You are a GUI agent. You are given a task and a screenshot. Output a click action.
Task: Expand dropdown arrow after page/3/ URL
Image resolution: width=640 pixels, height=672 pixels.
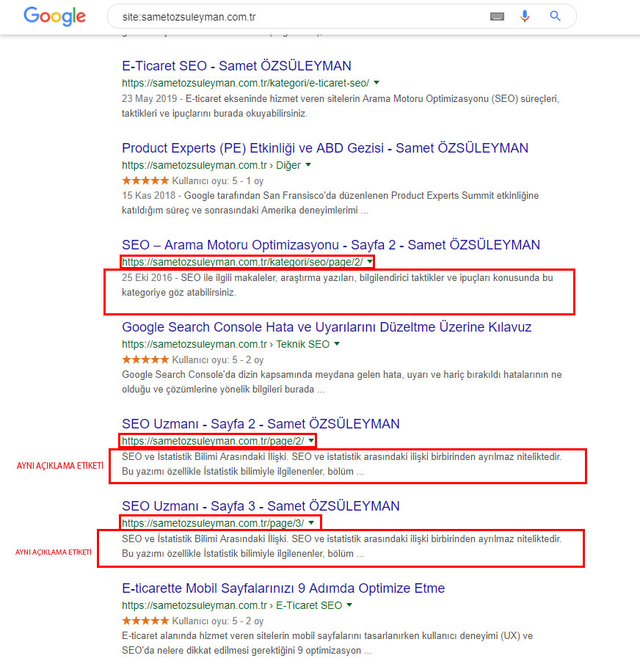point(310,523)
